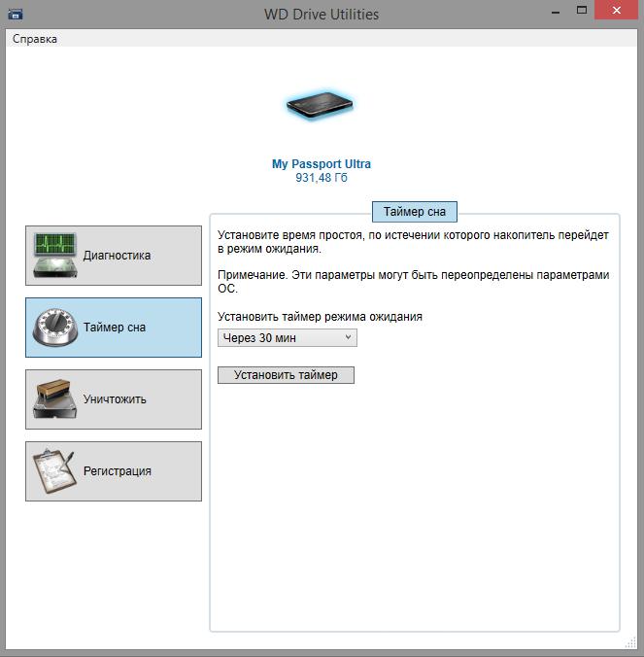The width and height of the screenshot is (644, 657).
Task: Click the Регистрация clipboard icon
Action: [55, 471]
